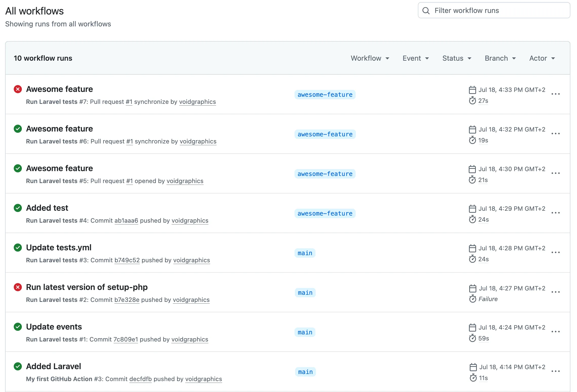Click stopwatch icon next to 59s duration

tap(472, 338)
